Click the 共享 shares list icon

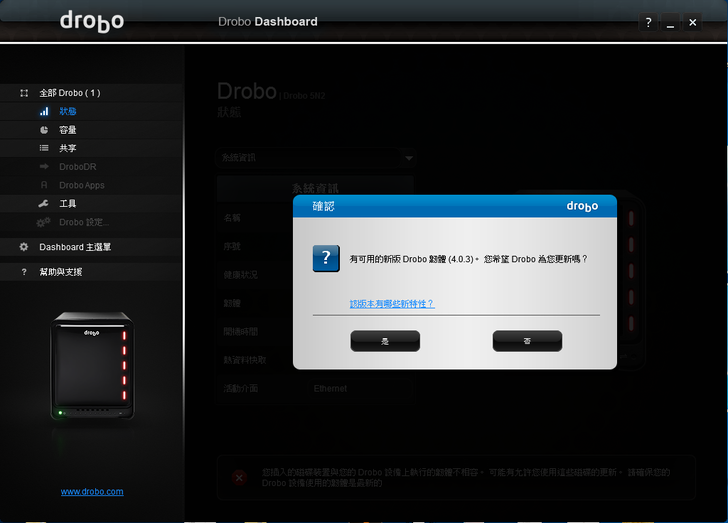(x=44, y=148)
